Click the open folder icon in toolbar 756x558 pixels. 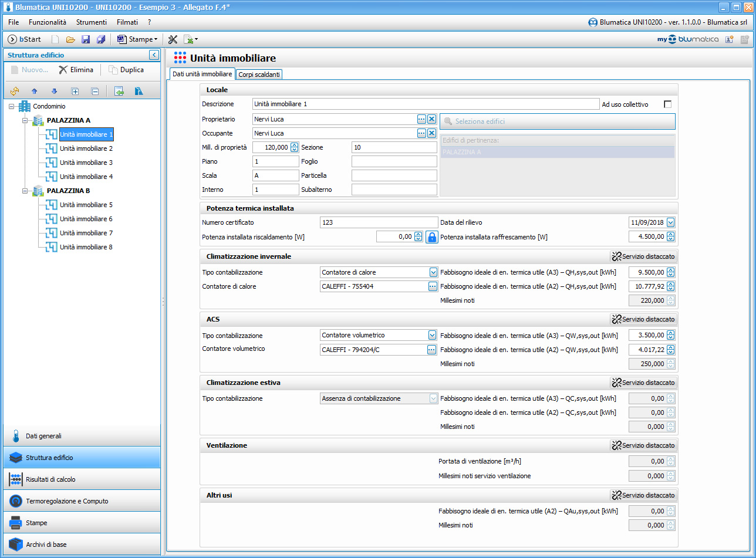(70, 39)
